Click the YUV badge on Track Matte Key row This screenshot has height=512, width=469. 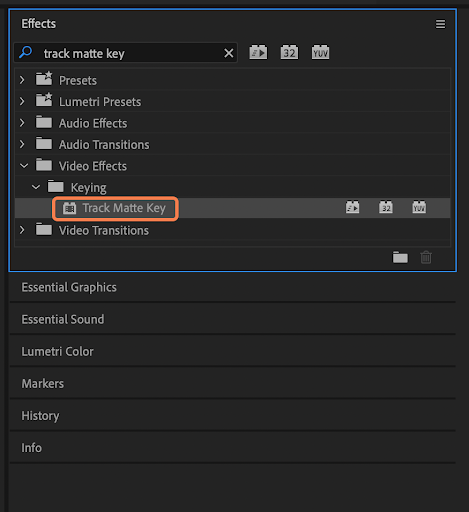[x=419, y=207]
